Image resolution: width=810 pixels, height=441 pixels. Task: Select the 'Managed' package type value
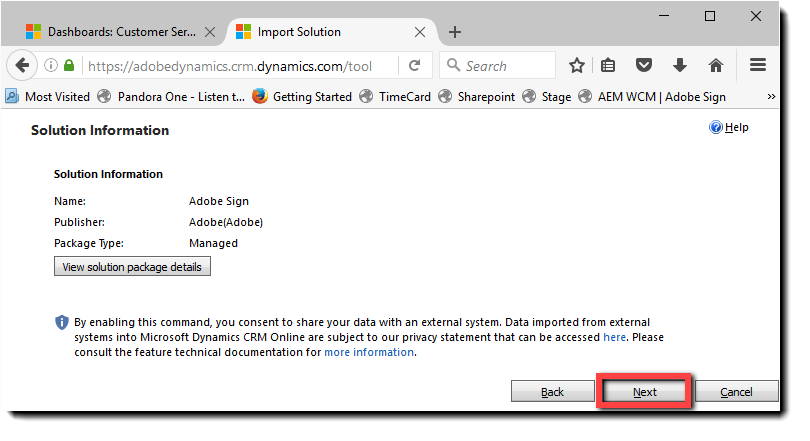pos(213,243)
